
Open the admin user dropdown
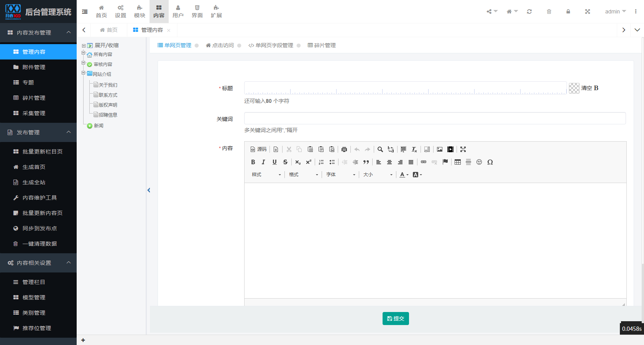coord(615,12)
